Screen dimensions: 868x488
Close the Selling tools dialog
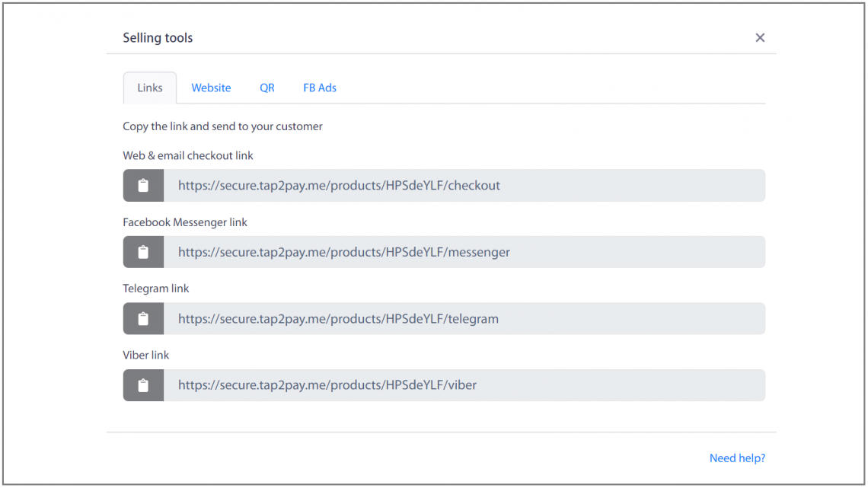click(x=759, y=37)
